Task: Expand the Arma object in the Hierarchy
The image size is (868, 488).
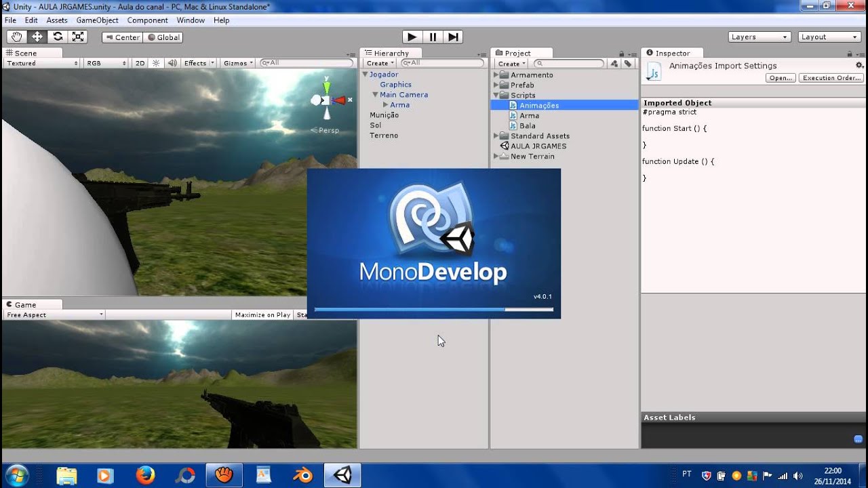Action: tap(385, 105)
